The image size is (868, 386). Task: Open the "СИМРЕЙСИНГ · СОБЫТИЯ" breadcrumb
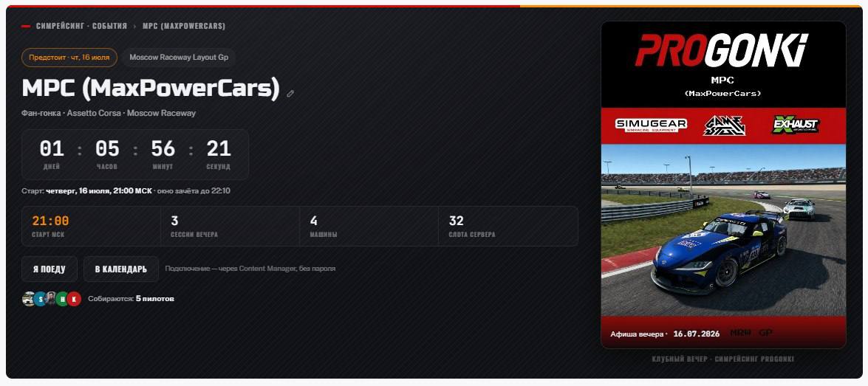tap(81, 26)
